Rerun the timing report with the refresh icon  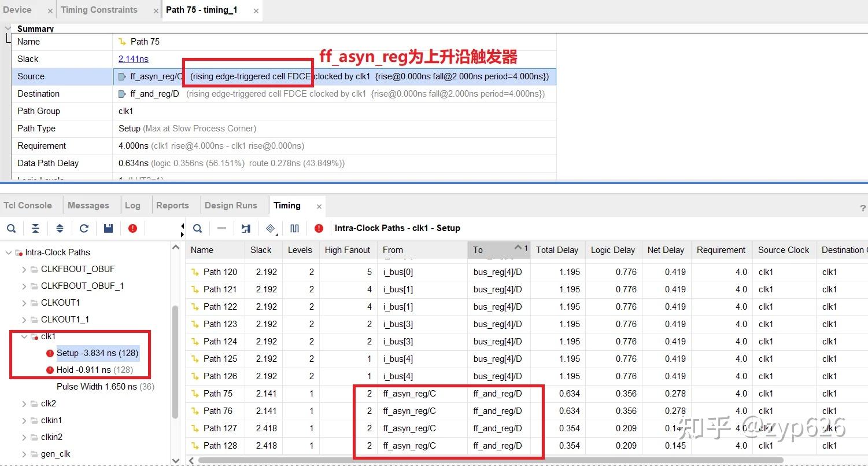point(84,228)
